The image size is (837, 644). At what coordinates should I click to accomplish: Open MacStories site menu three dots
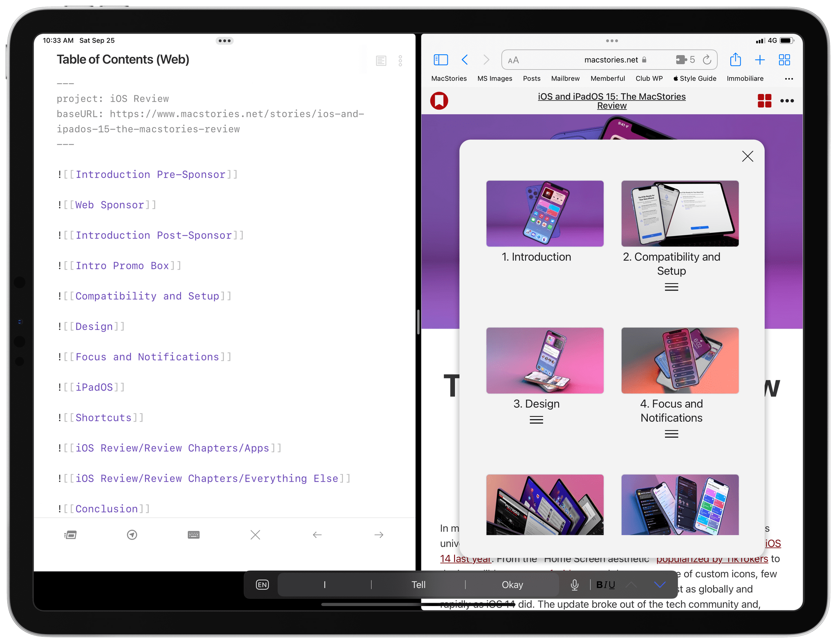(x=787, y=101)
